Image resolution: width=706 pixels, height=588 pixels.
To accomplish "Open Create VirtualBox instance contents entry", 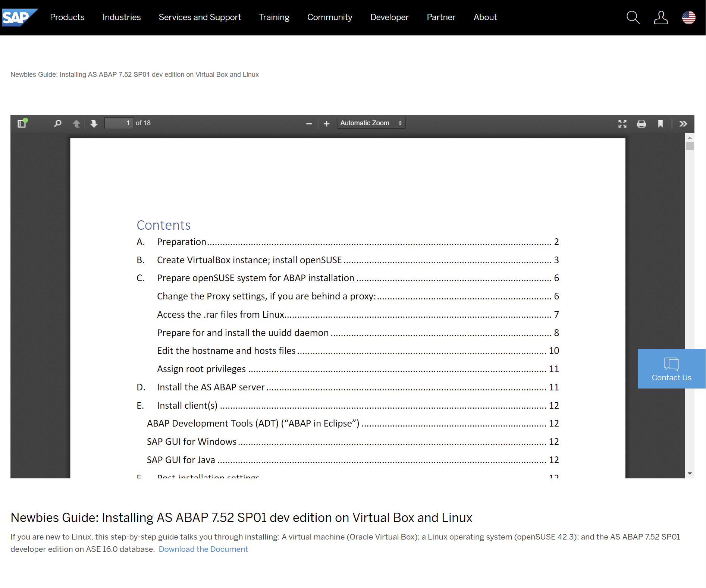I will (x=348, y=260).
